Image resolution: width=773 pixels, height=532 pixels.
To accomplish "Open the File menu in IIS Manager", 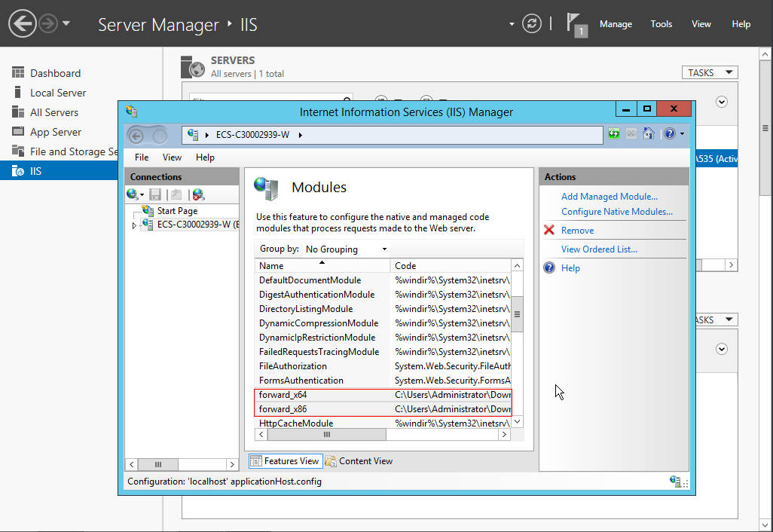I will (142, 157).
